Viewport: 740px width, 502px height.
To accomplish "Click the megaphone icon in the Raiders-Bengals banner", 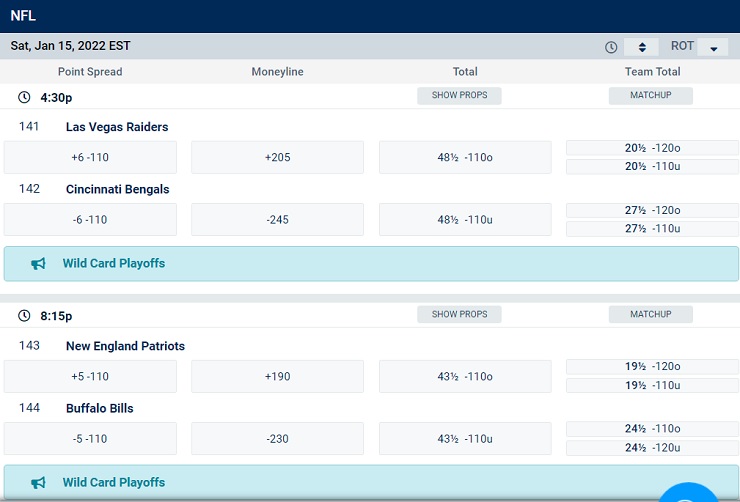I will 38,263.
